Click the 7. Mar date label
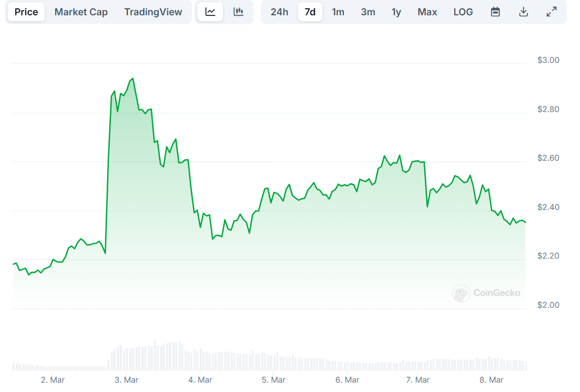The width and height of the screenshot is (580, 392). (x=418, y=380)
